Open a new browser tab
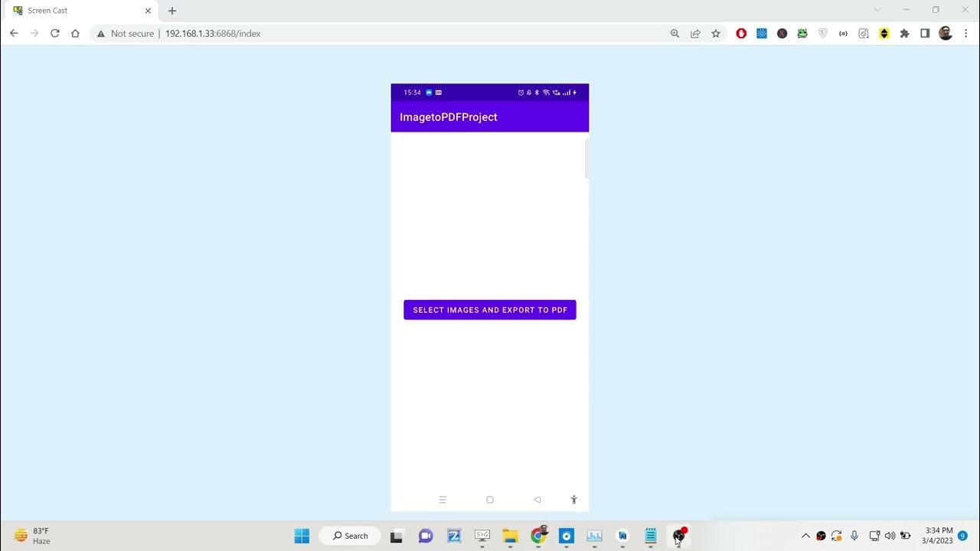This screenshot has height=551, width=980. [172, 11]
